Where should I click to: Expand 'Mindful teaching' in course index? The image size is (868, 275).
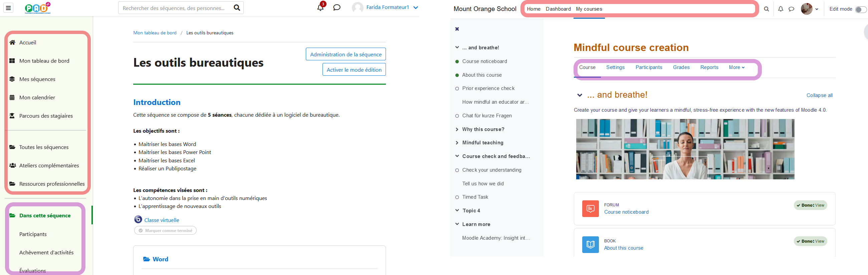[457, 143]
